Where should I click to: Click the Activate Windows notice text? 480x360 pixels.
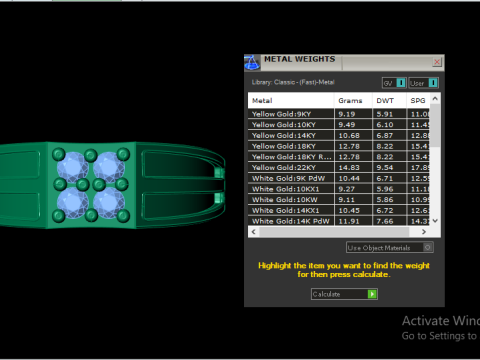441,328
